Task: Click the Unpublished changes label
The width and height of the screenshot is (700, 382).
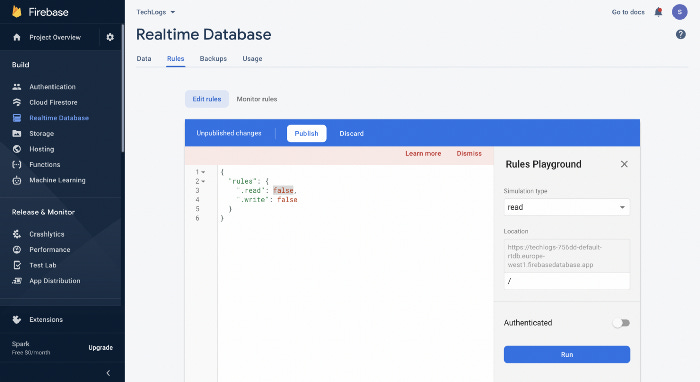Action: tap(229, 133)
